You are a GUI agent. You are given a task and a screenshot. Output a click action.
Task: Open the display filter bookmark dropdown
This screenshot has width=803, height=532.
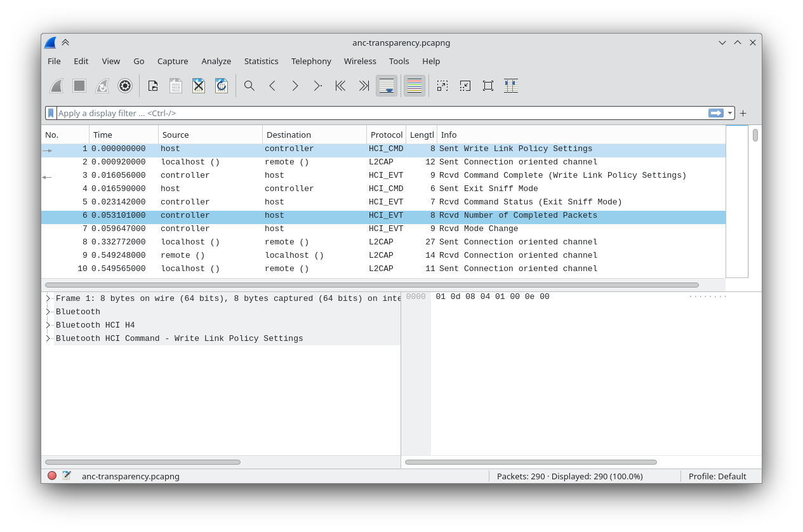point(51,113)
